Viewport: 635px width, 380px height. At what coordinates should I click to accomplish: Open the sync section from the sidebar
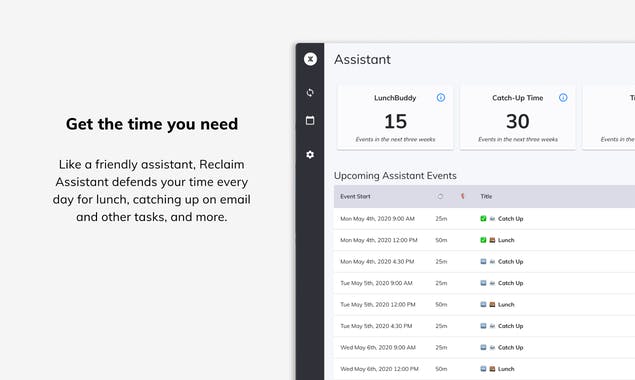pyautogui.click(x=310, y=92)
